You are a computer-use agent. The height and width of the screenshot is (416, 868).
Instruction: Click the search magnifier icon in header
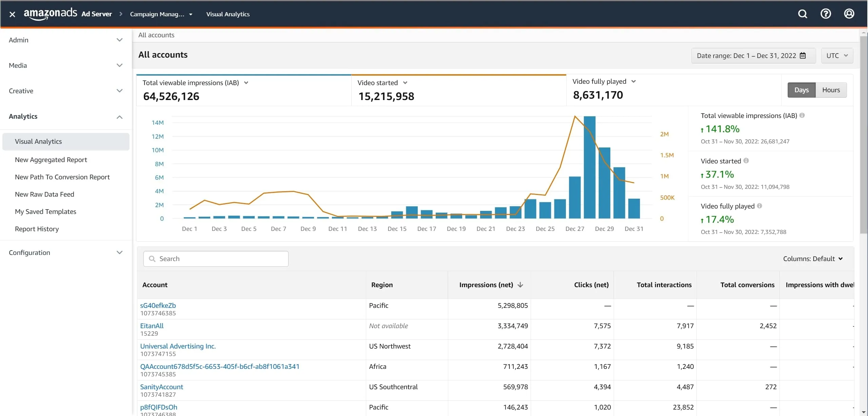pyautogui.click(x=802, y=14)
